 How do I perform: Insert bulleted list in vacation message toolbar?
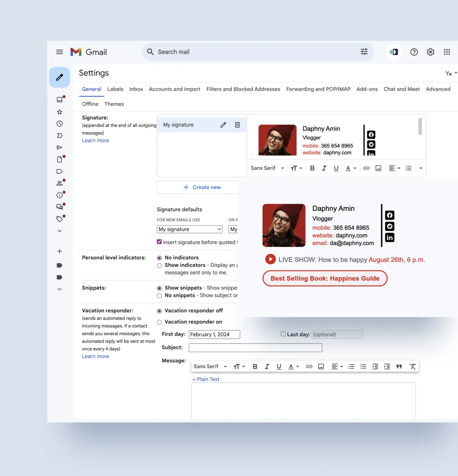click(363, 366)
